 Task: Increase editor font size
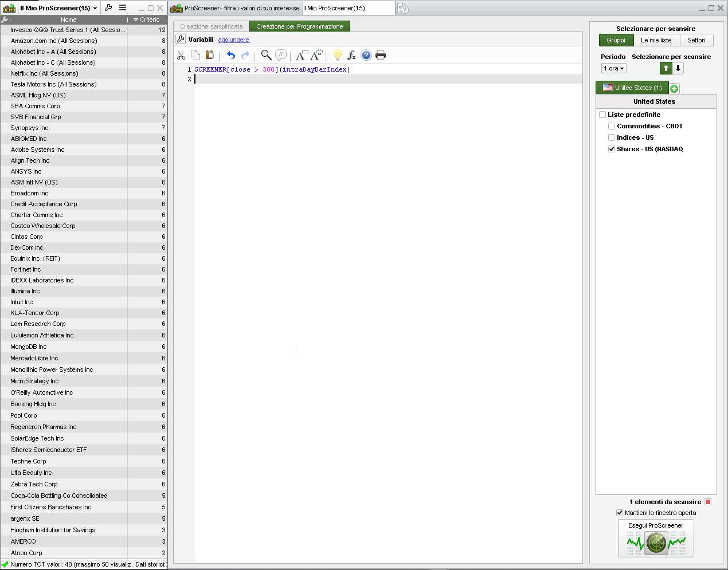[316, 55]
